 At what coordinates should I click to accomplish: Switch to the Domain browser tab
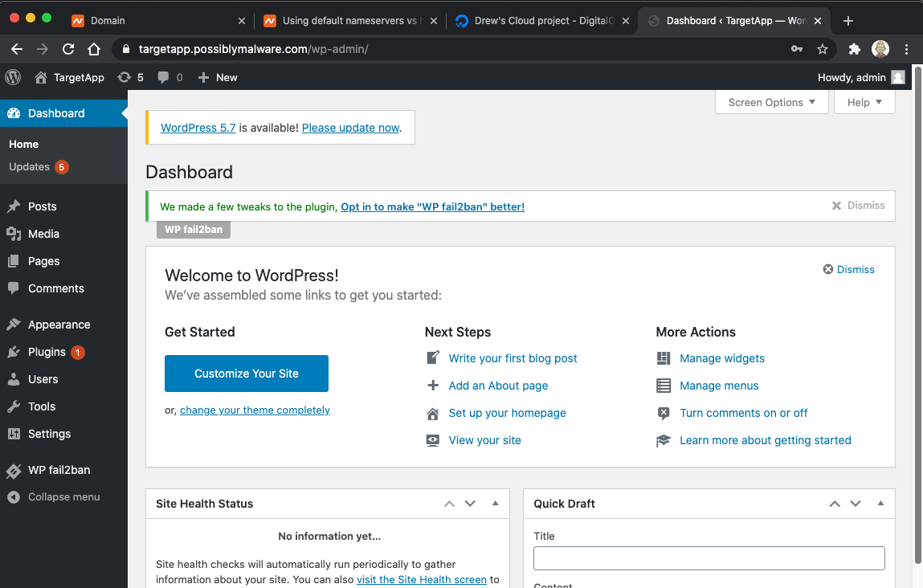point(159,21)
